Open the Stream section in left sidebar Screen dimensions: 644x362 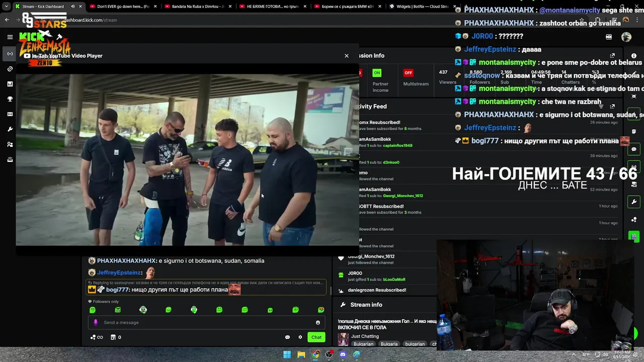tap(10, 54)
